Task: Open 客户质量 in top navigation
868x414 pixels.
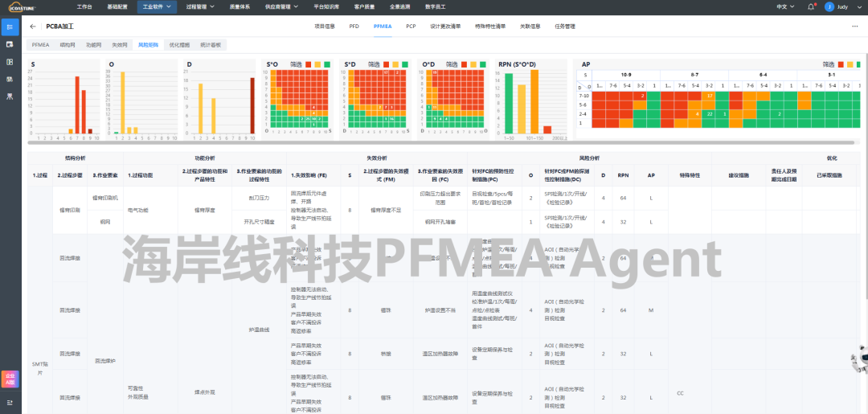Action: [x=364, y=6]
